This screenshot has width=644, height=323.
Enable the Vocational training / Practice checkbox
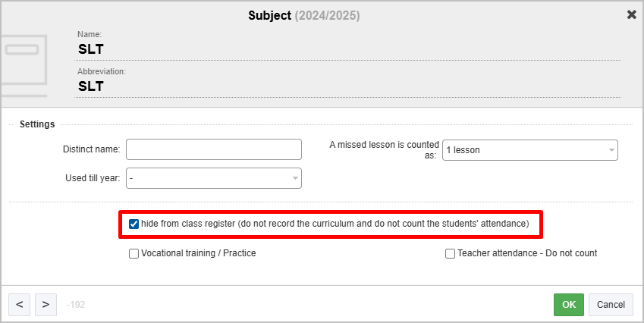click(134, 254)
